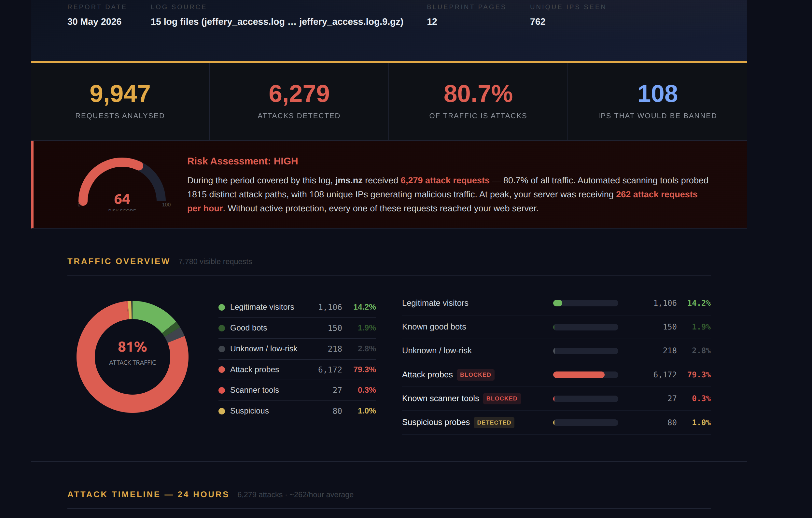The image size is (812, 518).
Task: Select the 80.7% of traffic is attacks stat
Action: pyautogui.click(x=478, y=101)
